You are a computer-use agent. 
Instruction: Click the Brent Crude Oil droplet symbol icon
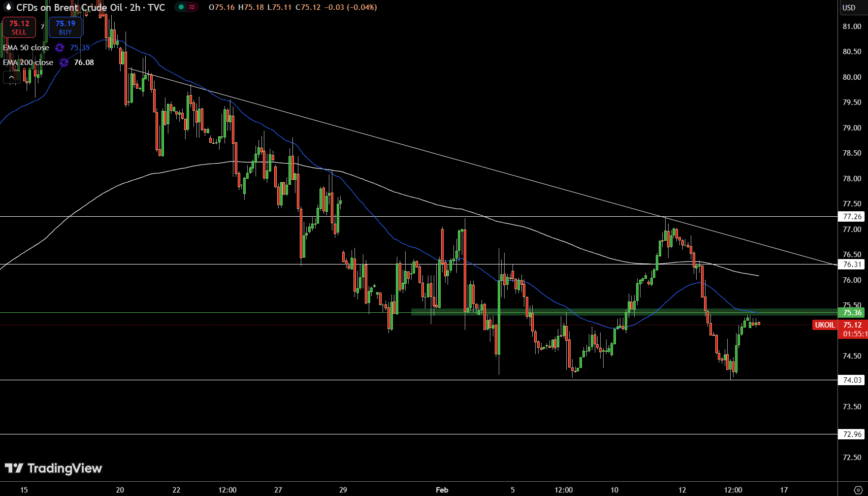click(8, 7)
